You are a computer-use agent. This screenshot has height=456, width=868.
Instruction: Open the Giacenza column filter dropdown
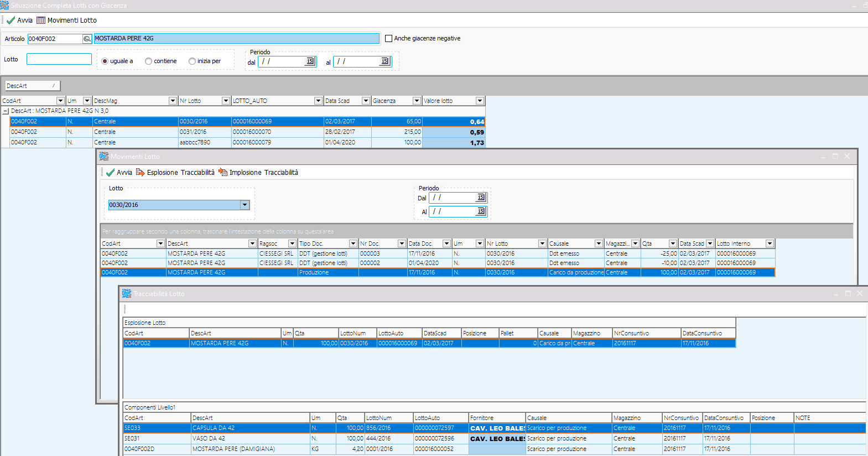417,101
